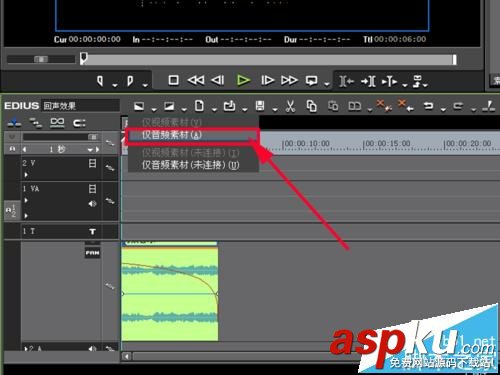Image resolution: width=500 pixels, height=375 pixels.
Task: Save project with floppy disk icon
Action: (260, 106)
